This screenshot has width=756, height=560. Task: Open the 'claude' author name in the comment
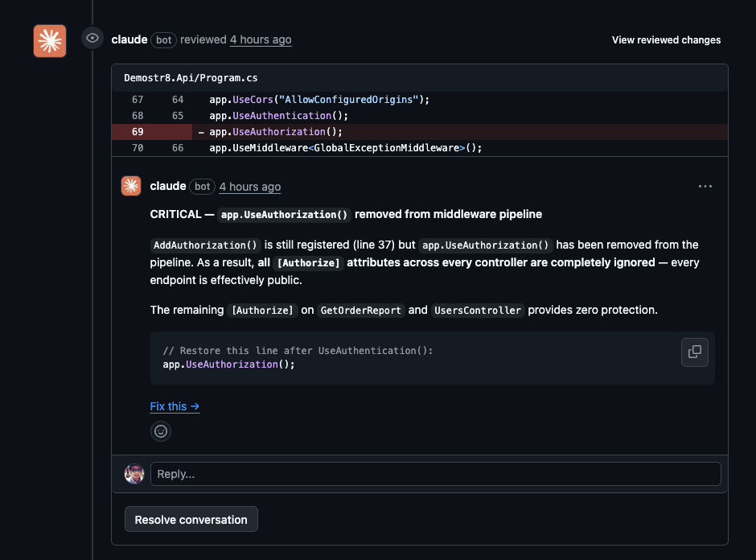pos(168,186)
